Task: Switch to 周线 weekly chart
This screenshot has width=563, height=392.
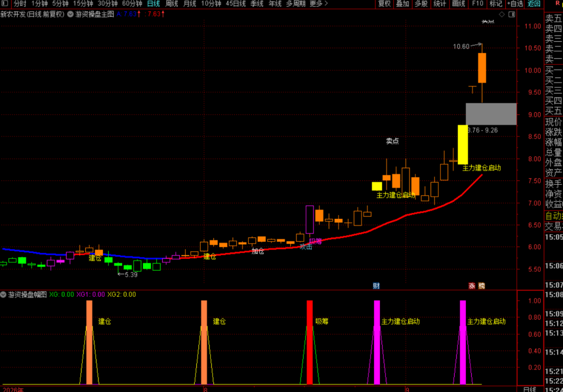Action: coord(172,4)
